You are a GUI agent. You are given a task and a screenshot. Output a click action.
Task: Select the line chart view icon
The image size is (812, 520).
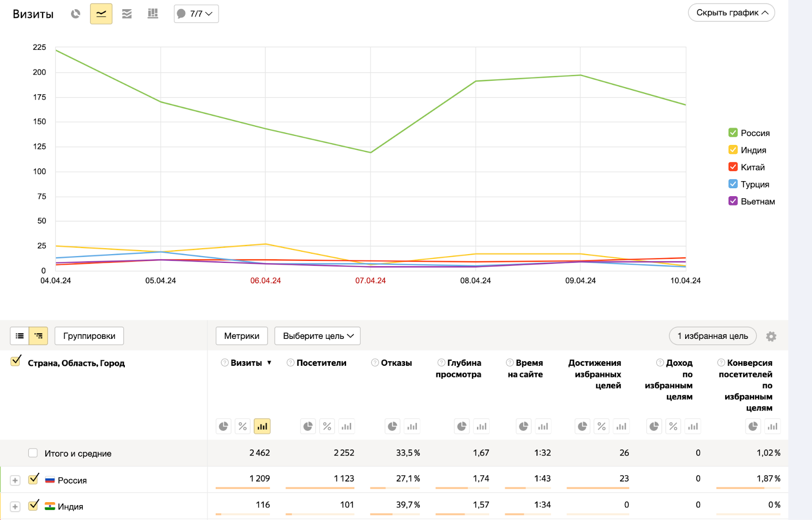(x=101, y=14)
